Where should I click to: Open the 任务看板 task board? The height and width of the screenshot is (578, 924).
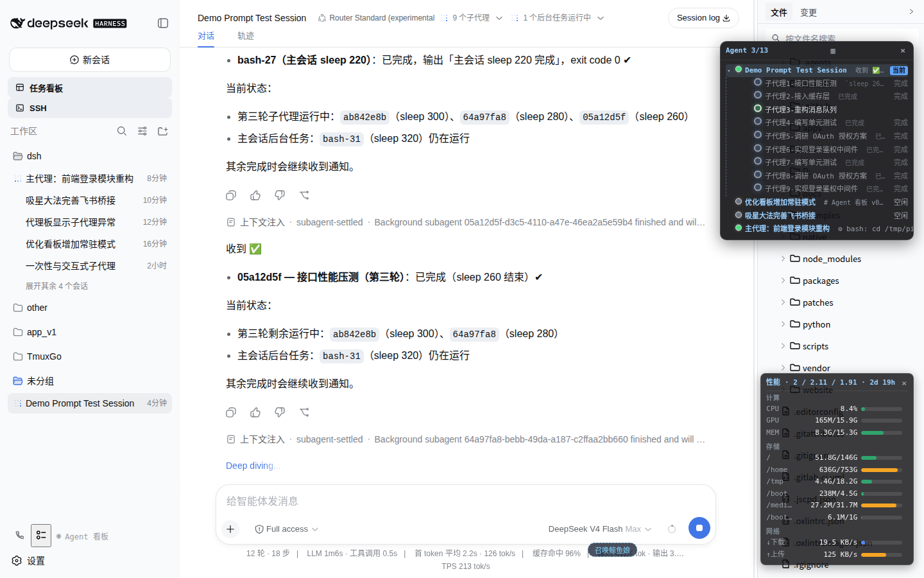click(x=90, y=88)
